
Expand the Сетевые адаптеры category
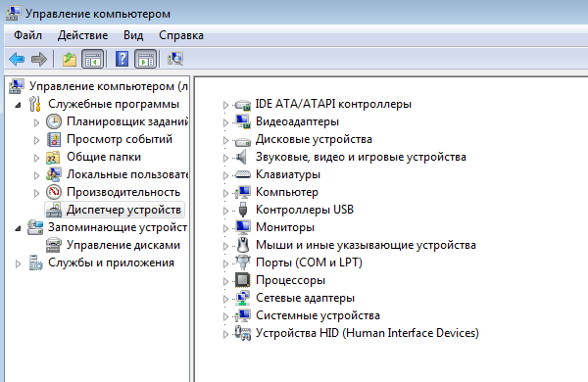(225, 299)
